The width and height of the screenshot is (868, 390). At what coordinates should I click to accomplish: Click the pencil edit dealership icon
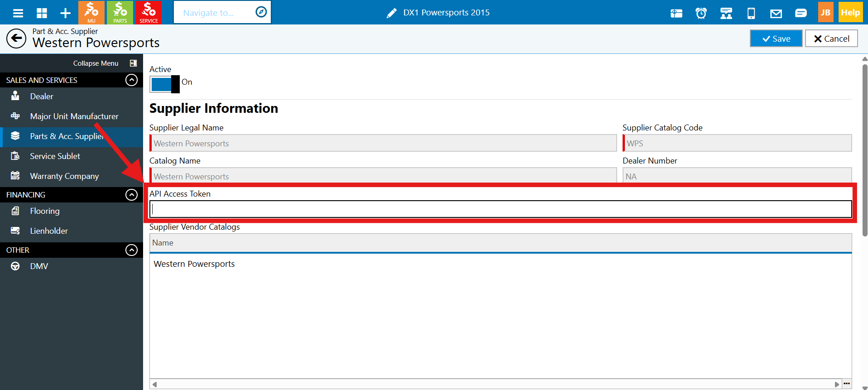tap(392, 13)
